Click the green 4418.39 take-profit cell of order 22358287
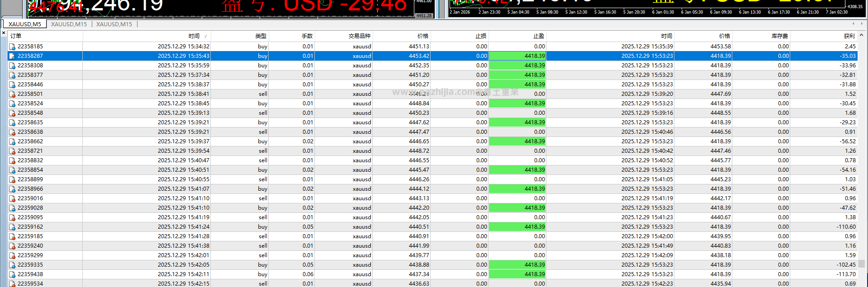The height and width of the screenshot is (287, 868). pyautogui.click(x=517, y=56)
